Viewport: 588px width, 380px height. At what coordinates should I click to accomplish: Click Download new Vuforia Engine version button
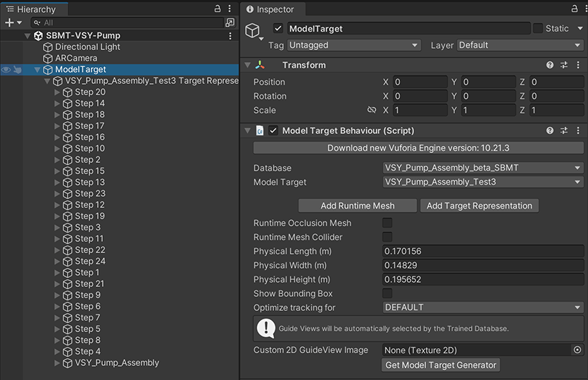418,148
